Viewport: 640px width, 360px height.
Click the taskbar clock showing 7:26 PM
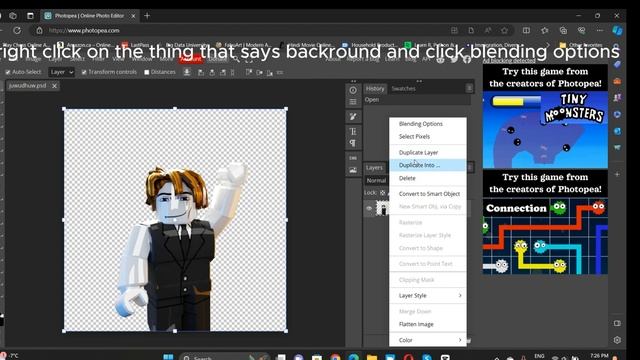[599, 356]
